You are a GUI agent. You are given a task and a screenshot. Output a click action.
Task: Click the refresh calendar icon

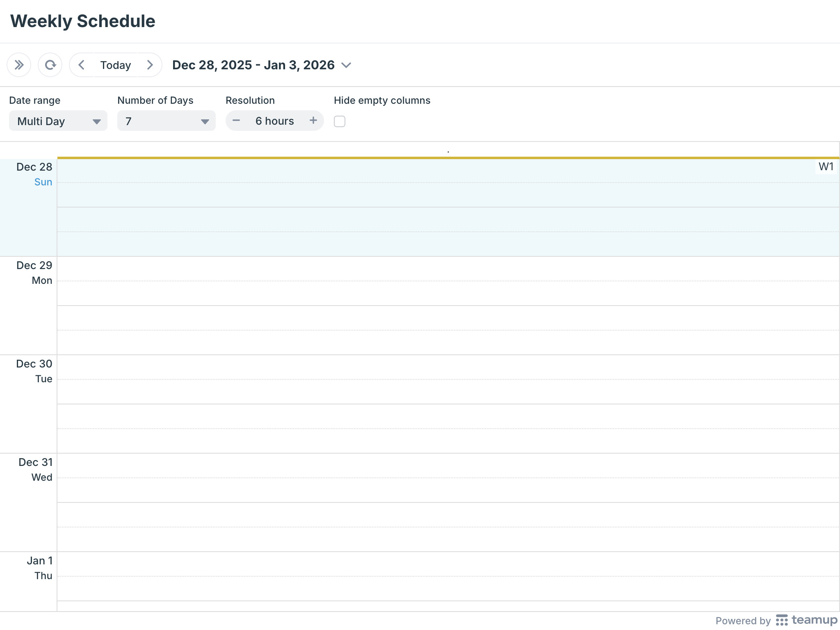click(x=50, y=65)
